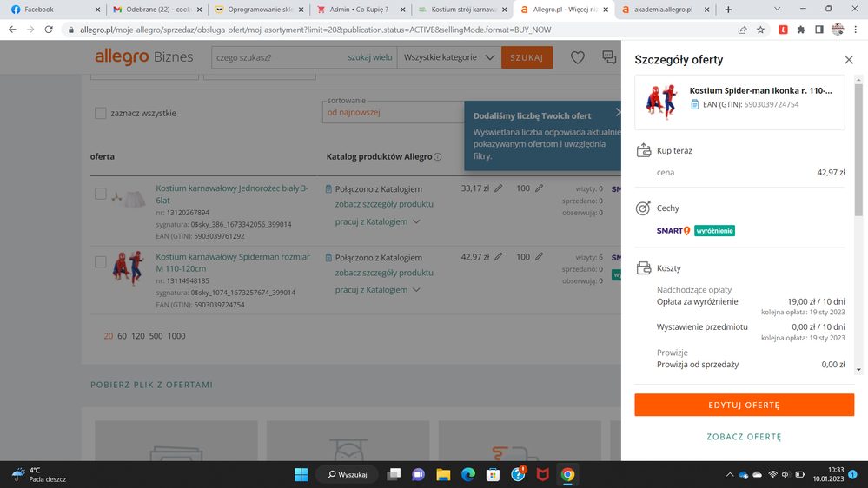Screen dimensions: 868x488
Task: Expand pracuj z Katalogiem for Spiderman offer
Action: [x=378, y=290]
